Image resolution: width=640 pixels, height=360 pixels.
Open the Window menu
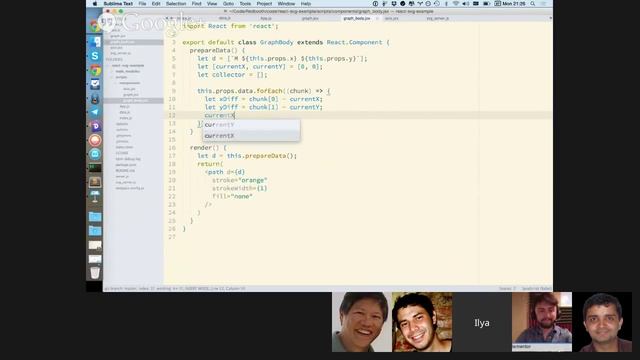coord(286,4)
